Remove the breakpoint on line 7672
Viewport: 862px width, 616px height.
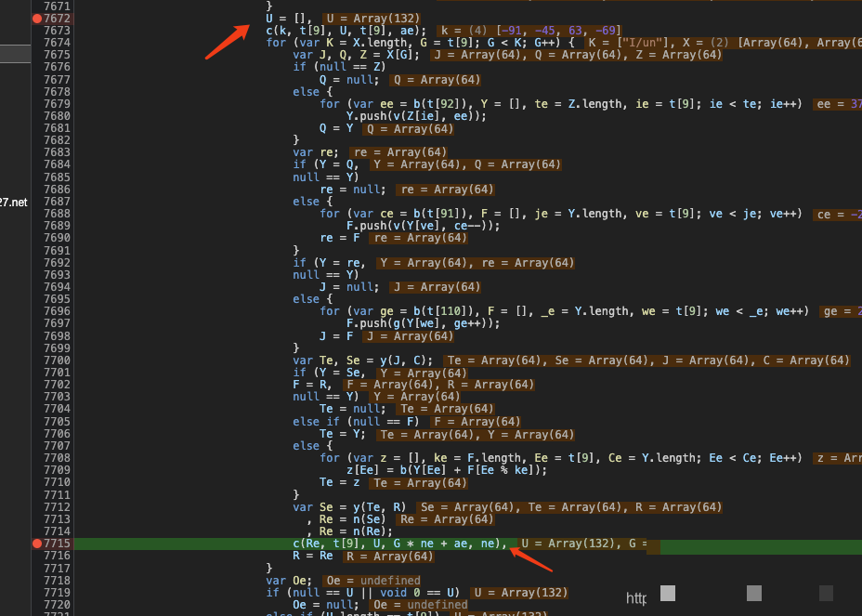click(37, 19)
